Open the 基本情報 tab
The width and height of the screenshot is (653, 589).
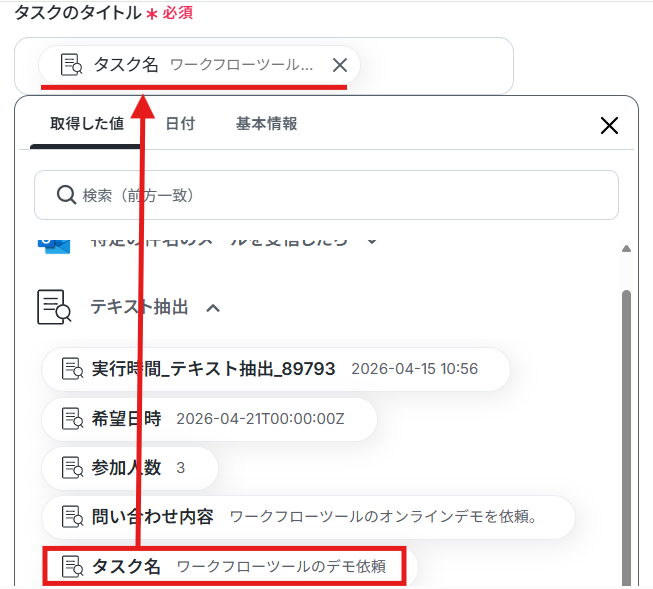[x=266, y=124]
